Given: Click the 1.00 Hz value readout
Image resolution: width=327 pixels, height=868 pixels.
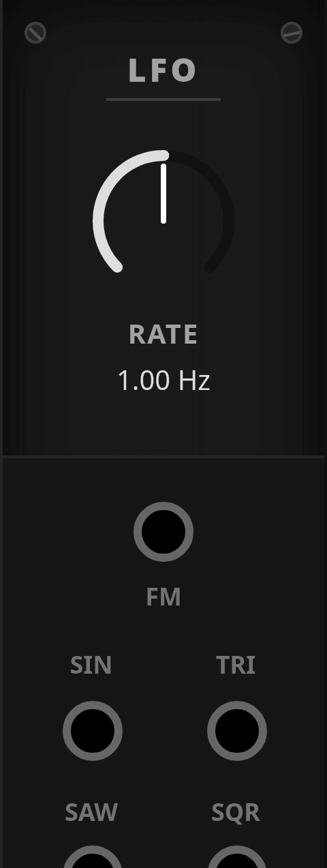Looking at the screenshot, I should [163, 380].
